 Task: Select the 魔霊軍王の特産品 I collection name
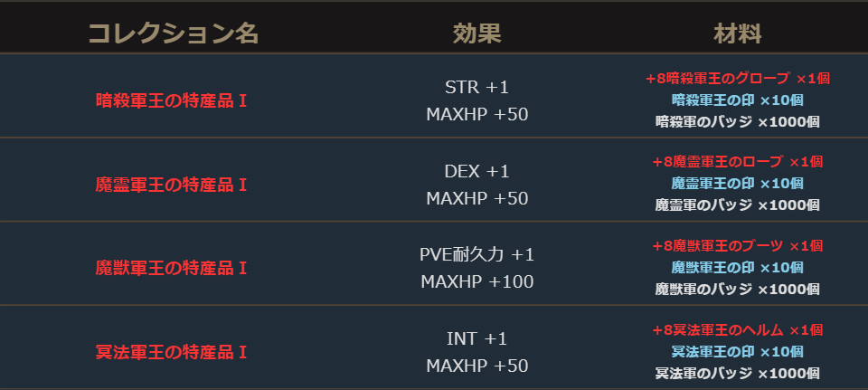172,185
